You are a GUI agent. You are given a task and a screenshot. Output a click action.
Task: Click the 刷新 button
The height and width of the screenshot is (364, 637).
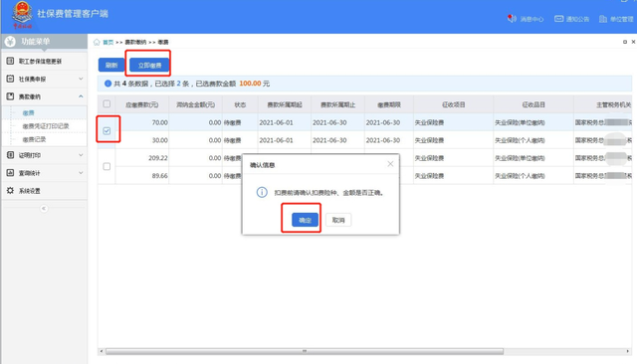click(111, 65)
